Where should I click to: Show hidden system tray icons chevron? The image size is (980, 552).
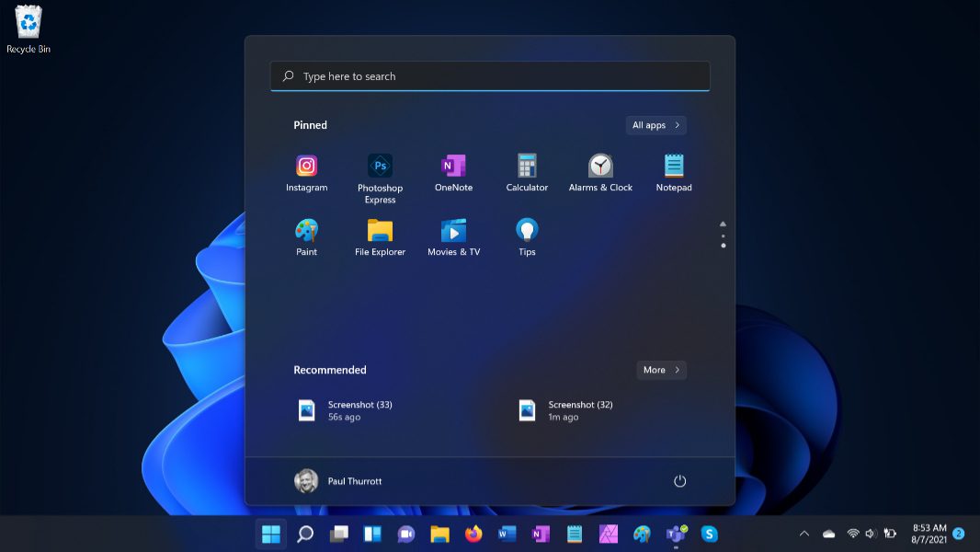tap(804, 534)
